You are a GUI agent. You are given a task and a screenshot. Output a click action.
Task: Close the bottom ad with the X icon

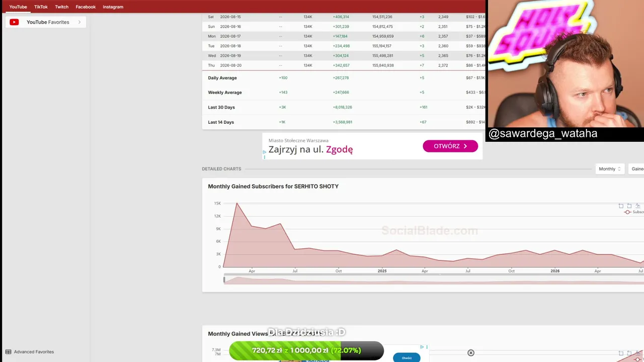click(x=471, y=353)
